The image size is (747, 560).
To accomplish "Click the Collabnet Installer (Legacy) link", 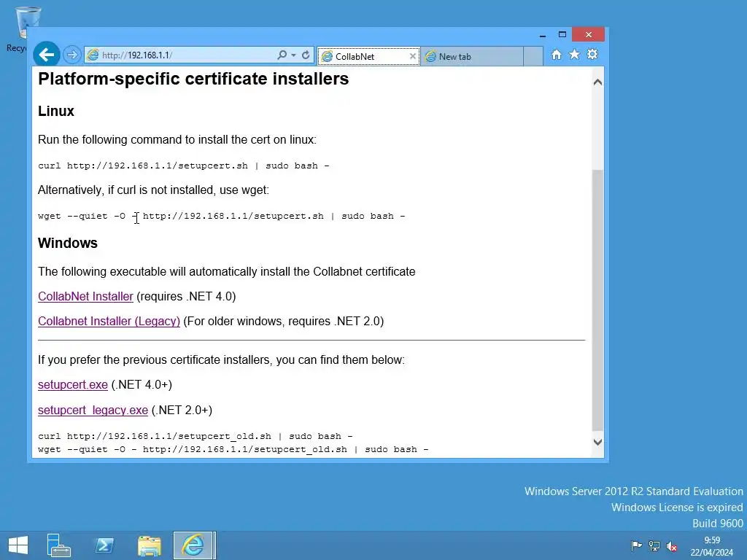I will 109,321.
